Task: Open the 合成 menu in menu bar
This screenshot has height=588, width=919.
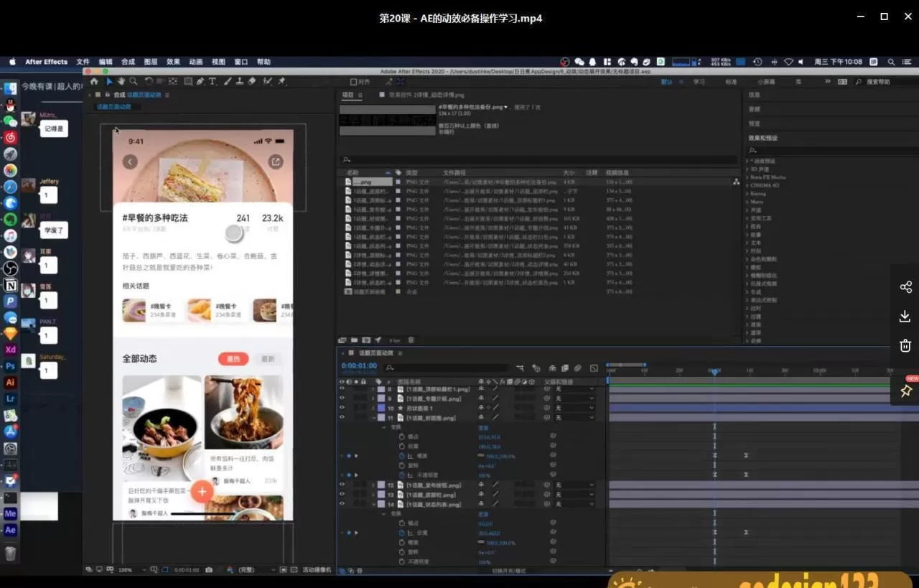Action: pyautogui.click(x=128, y=62)
